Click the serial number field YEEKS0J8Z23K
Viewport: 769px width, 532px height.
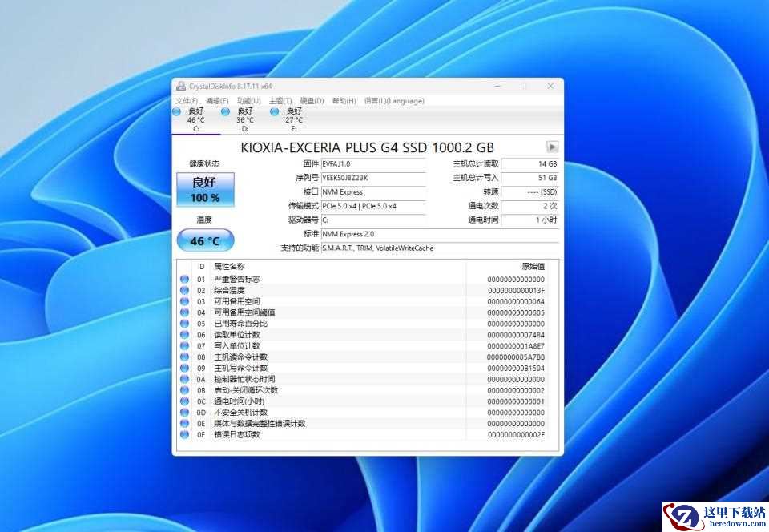click(373, 178)
